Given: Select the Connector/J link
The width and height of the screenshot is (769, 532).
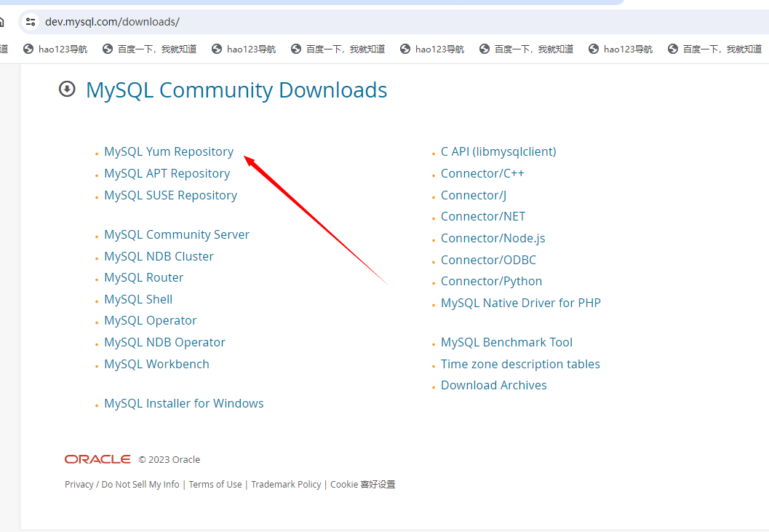Looking at the screenshot, I should [x=474, y=195].
